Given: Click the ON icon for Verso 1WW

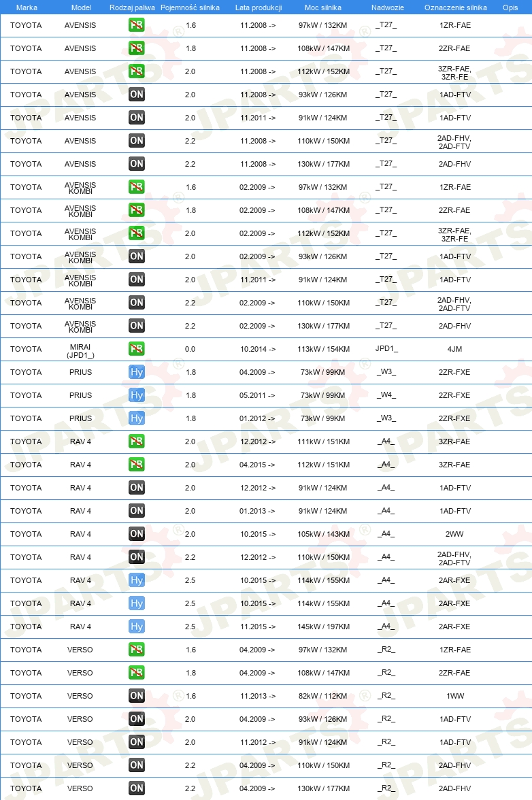Looking at the screenshot, I should point(136,696).
